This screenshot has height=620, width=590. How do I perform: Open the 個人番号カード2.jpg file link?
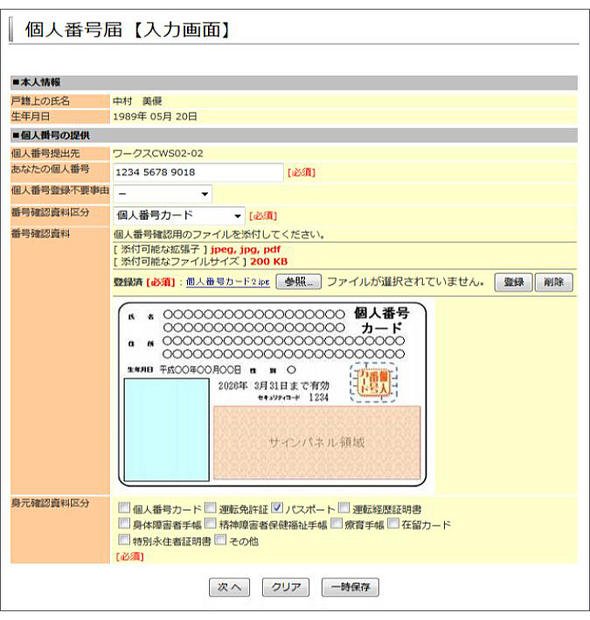pyautogui.click(x=228, y=282)
